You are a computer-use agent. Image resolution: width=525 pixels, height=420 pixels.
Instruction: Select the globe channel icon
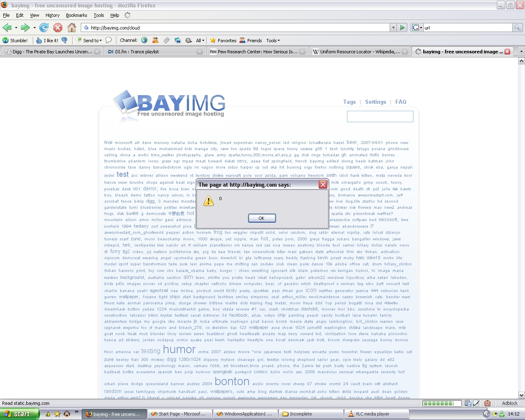pos(144,40)
